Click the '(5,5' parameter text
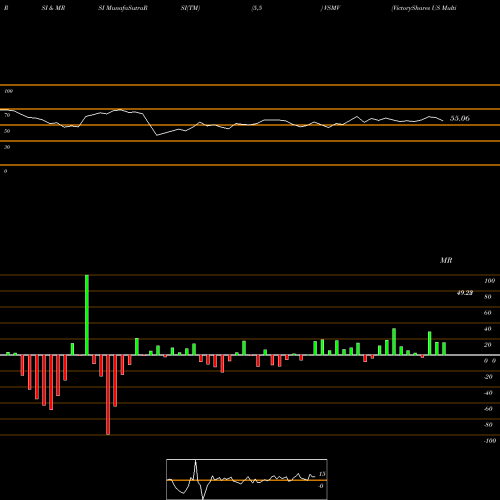 click(257, 8)
